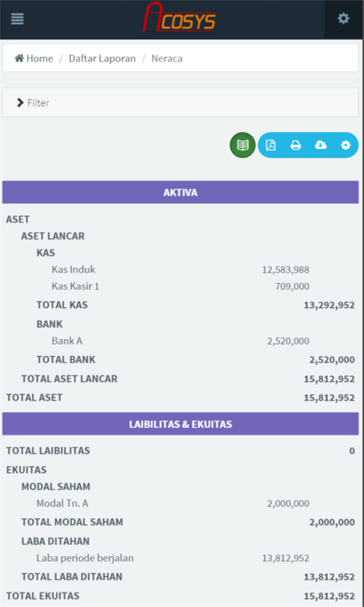Go to Daftar Laporan breadcrumb
The width and height of the screenshot is (364, 607).
[x=102, y=58]
